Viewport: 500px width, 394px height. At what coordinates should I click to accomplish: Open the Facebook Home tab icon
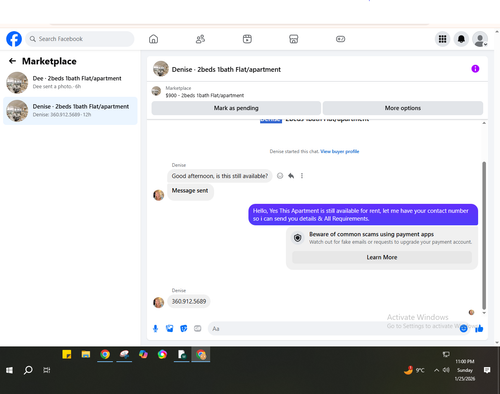click(153, 39)
